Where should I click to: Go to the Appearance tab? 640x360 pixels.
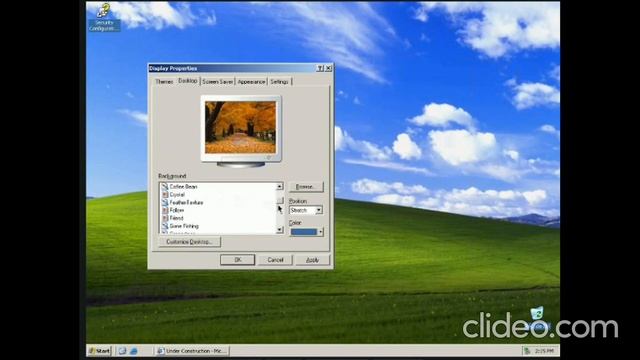(x=251, y=82)
